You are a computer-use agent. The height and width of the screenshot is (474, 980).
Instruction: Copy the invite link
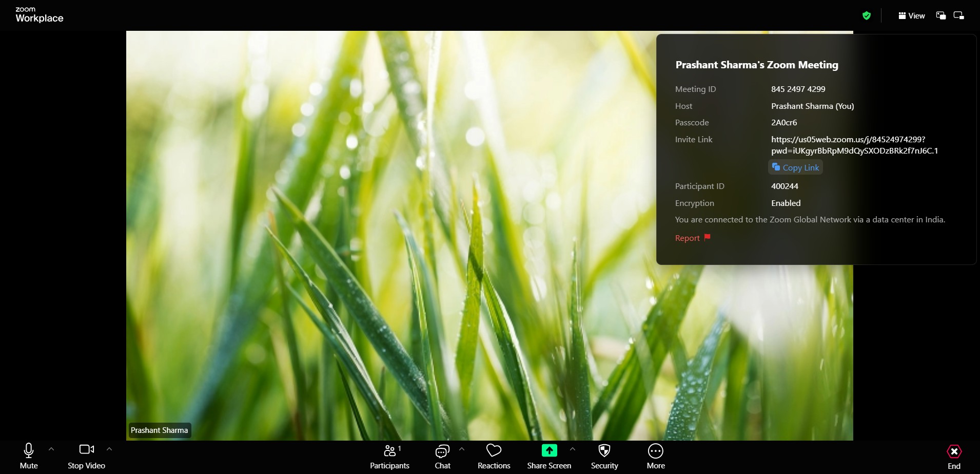(x=795, y=167)
